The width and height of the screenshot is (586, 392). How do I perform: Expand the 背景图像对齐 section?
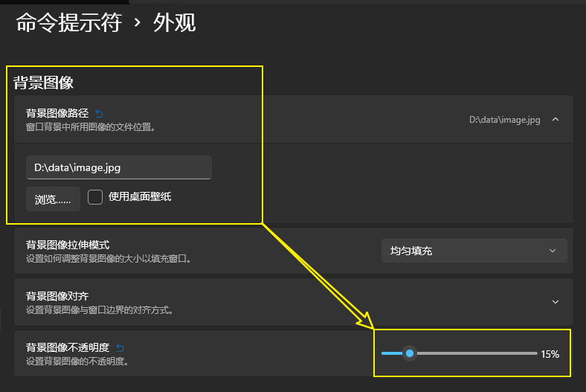coord(555,301)
